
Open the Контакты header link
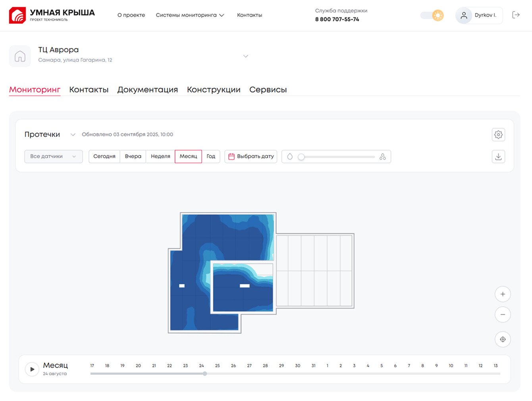249,15
